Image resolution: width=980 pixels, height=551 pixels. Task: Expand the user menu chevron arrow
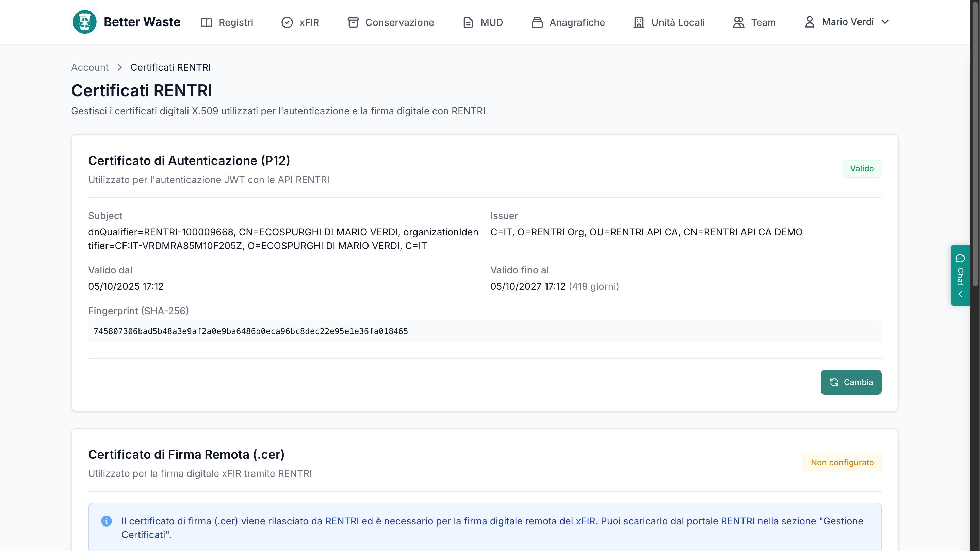pos(885,22)
